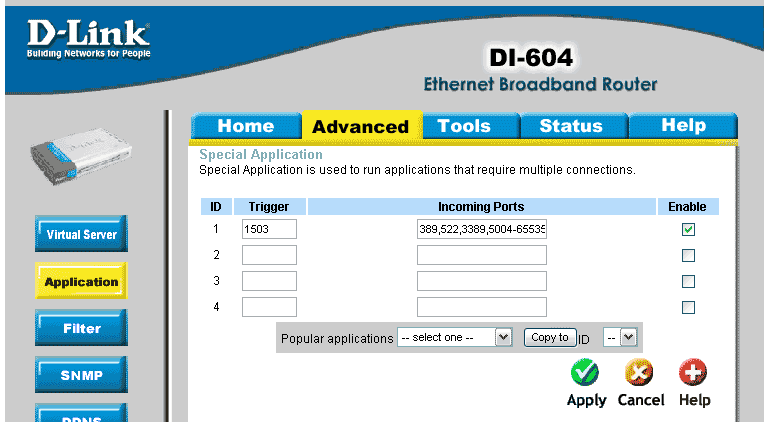Screen dimensions: 764x422
Task: Click the Apply text label
Action: [x=586, y=401]
